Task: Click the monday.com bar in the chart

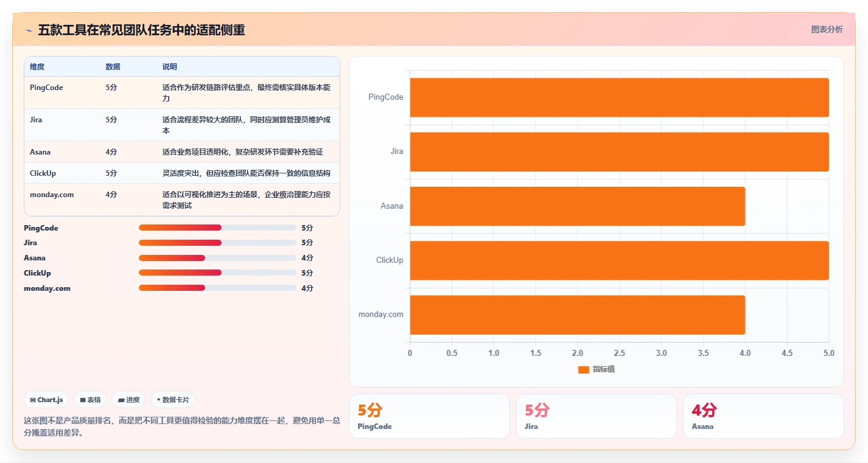Action: pyautogui.click(x=577, y=315)
